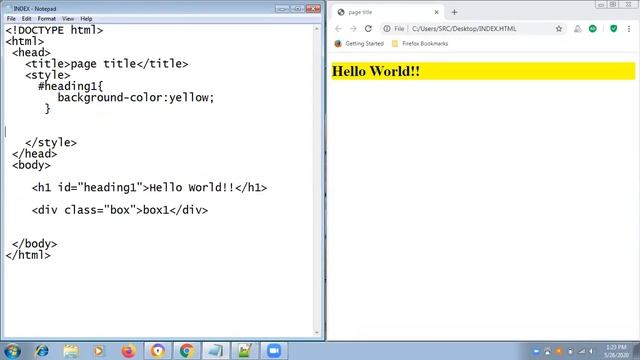Screen dimensions: 640x360
Task: Click the '<!DOCTYPE html>' line in Notepad
Action: coord(54,30)
